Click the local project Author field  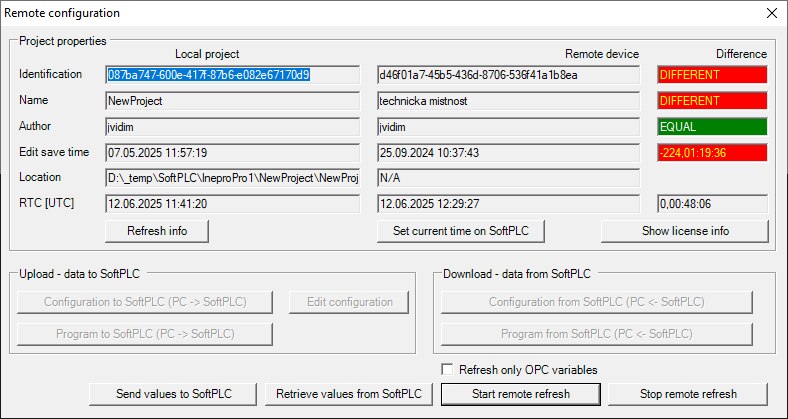coord(232,127)
